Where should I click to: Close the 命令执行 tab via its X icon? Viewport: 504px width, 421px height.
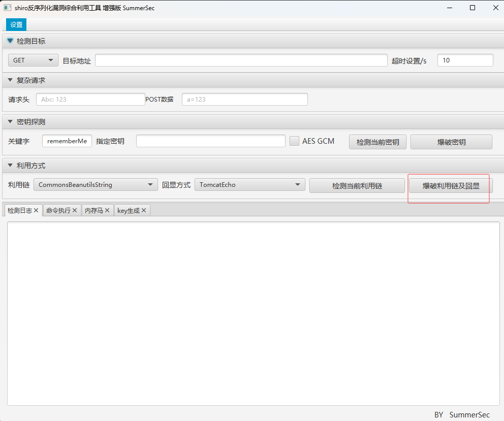tap(75, 210)
